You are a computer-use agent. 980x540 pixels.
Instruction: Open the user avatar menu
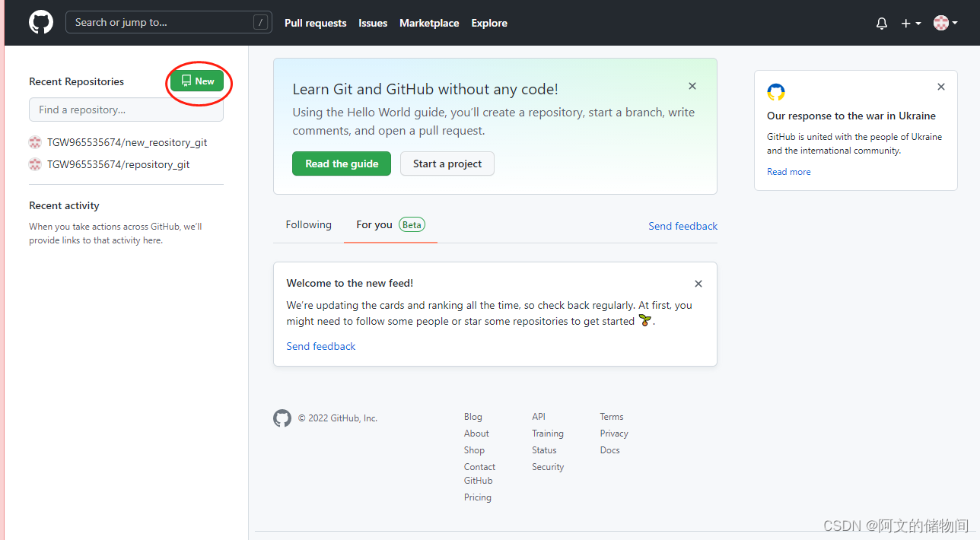946,23
